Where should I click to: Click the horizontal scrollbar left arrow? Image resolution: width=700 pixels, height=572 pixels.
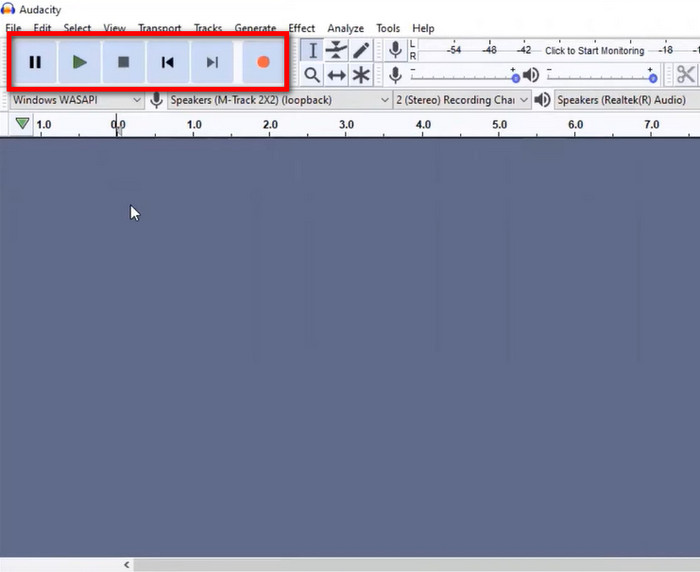point(127,565)
